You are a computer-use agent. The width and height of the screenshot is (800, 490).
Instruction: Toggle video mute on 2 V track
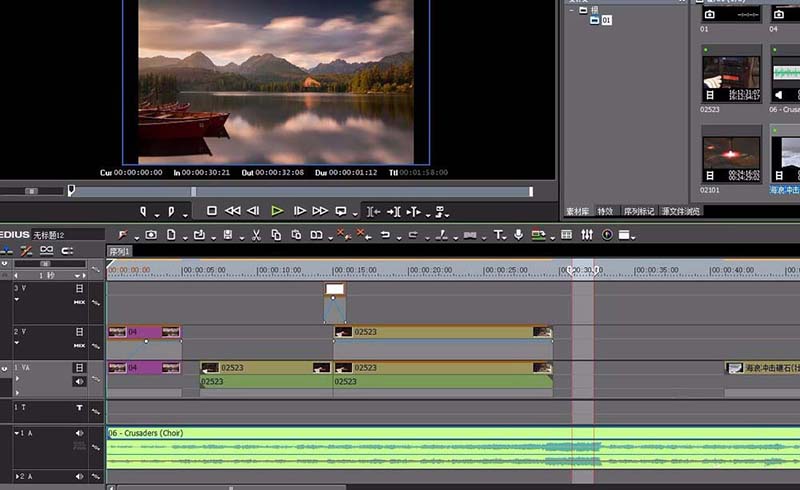[79, 332]
